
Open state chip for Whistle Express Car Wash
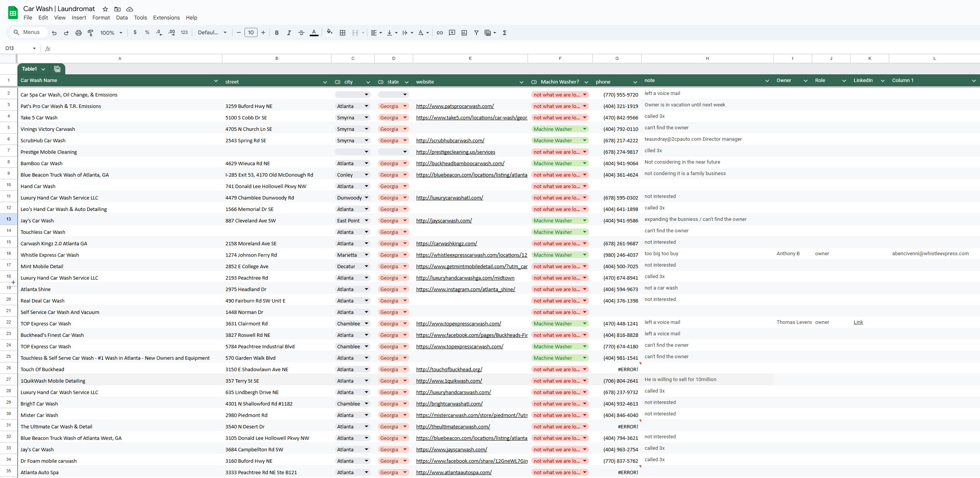tap(394, 255)
